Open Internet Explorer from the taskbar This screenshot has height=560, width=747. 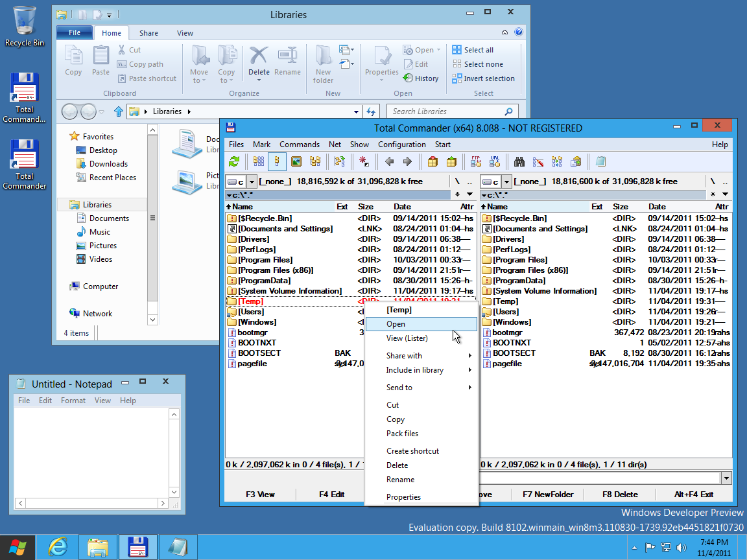58,546
